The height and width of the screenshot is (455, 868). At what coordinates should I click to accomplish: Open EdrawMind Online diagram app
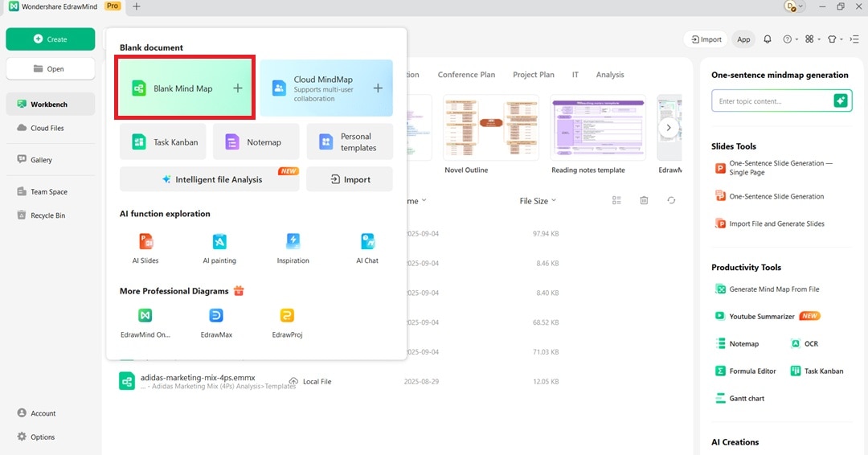145,322
